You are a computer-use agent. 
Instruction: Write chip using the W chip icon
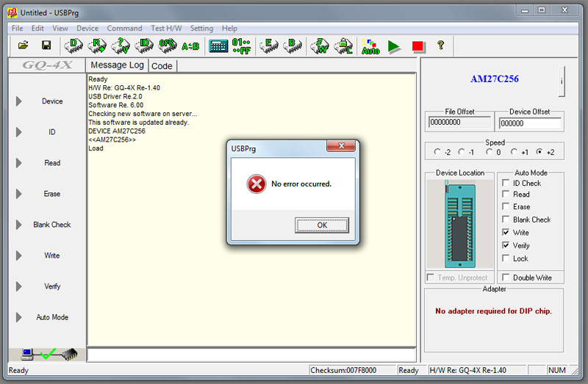pyautogui.click(x=320, y=46)
